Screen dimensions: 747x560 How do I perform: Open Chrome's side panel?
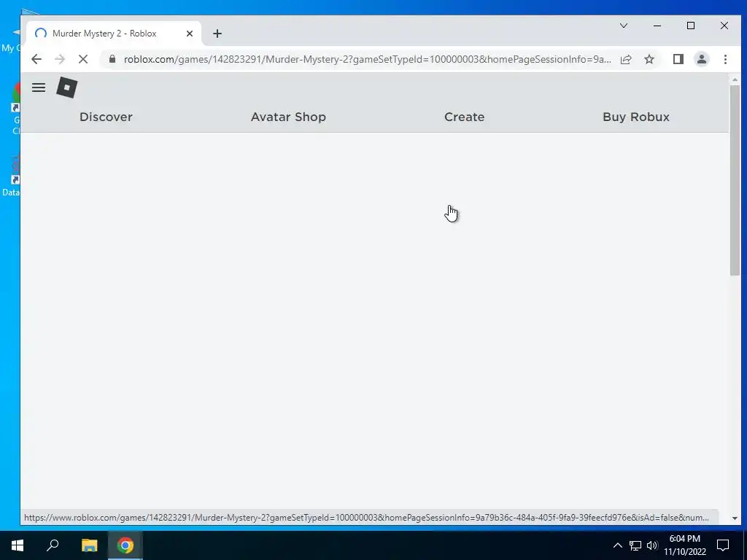tap(678, 59)
